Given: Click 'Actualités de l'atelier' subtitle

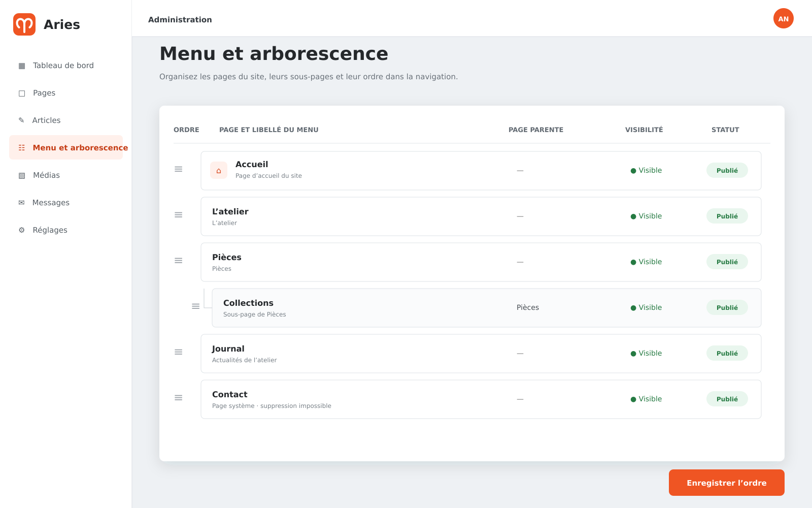Looking at the screenshot, I should [x=245, y=360].
